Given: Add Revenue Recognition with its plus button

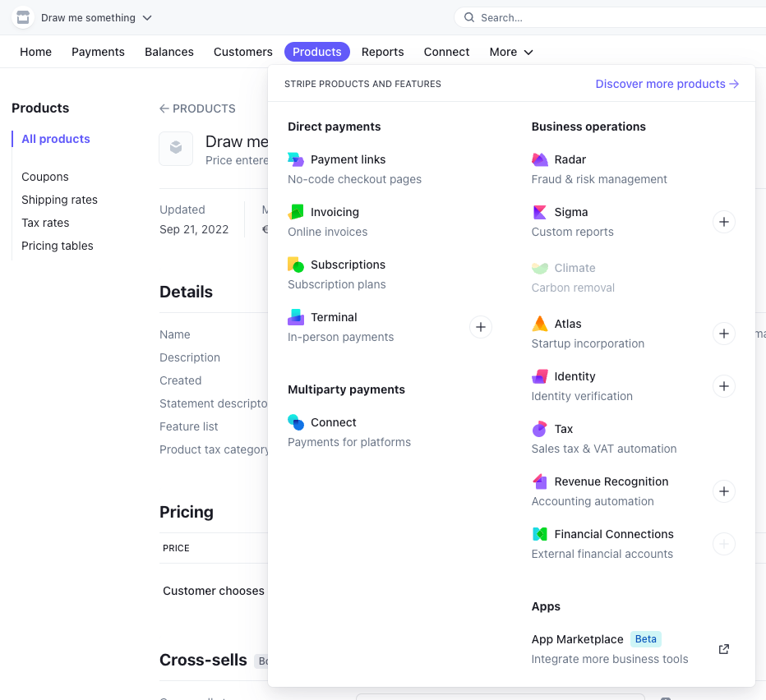Looking at the screenshot, I should tap(724, 491).
